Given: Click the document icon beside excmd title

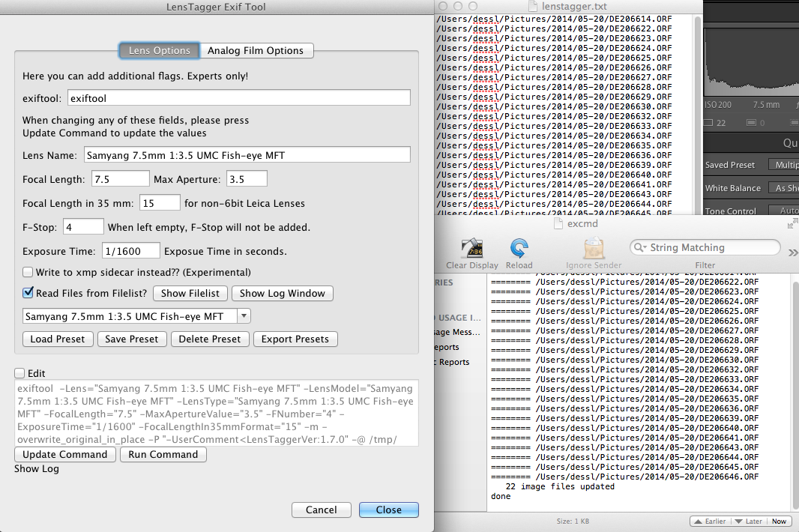Looking at the screenshot, I should click(x=558, y=223).
